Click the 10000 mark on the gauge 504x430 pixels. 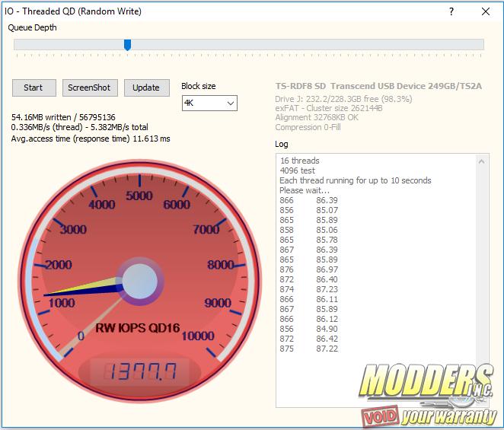[198, 336]
